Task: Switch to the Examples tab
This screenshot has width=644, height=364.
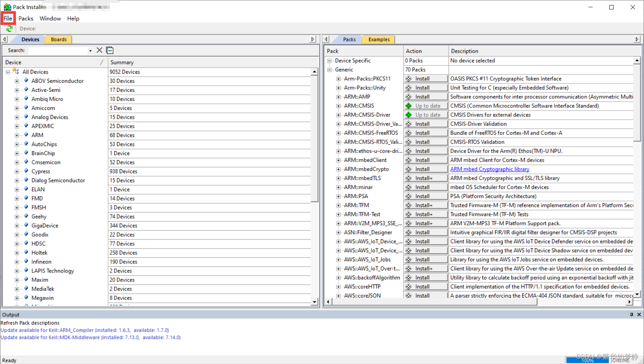Action: click(379, 39)
